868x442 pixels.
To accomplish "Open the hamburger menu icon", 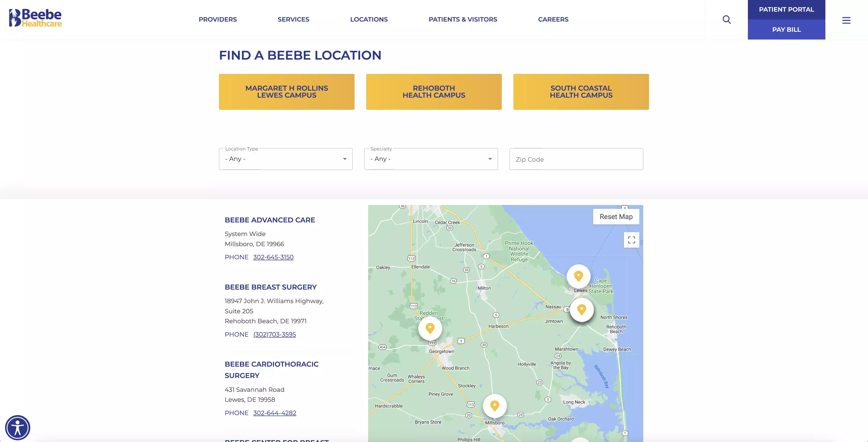I will [846, 20].
